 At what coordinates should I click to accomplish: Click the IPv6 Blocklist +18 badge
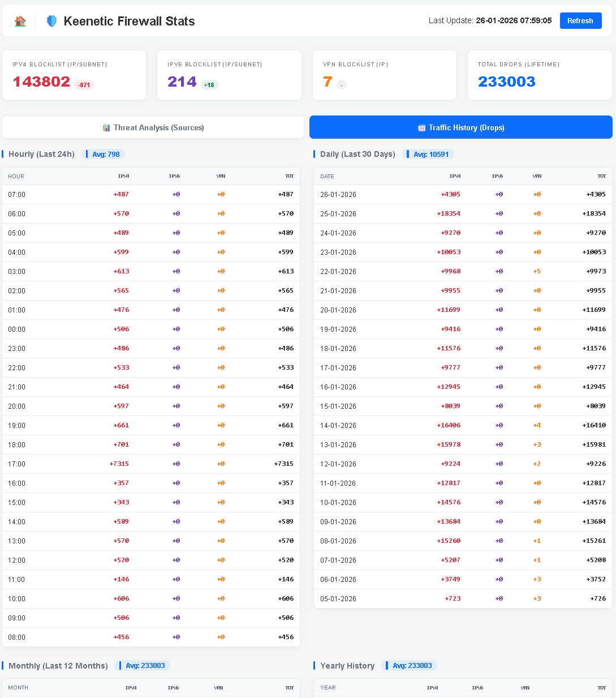click(x=209, y=85)
